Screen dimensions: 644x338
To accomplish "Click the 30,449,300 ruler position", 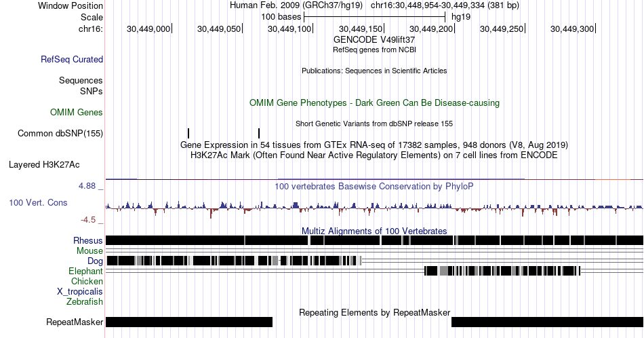I will [572, 29].
